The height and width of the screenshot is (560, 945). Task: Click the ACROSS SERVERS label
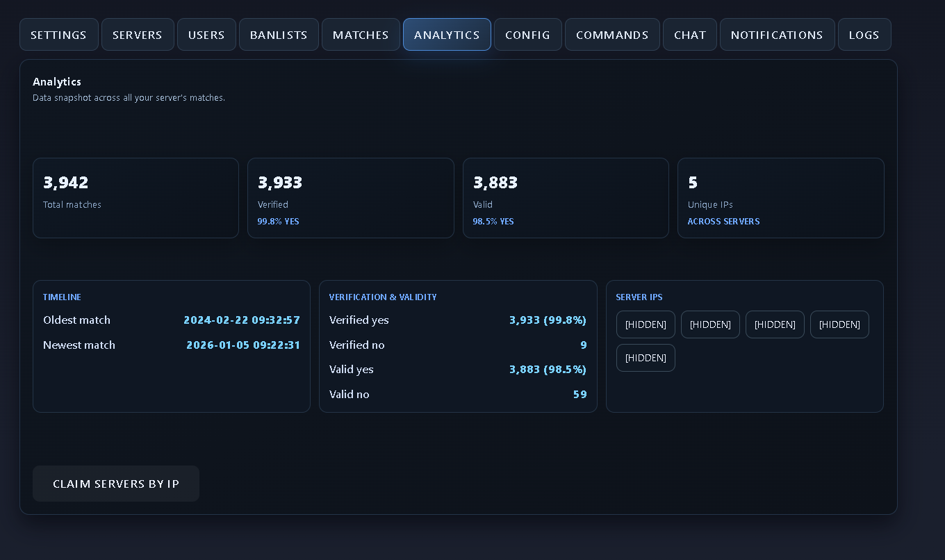pos(723,222)
